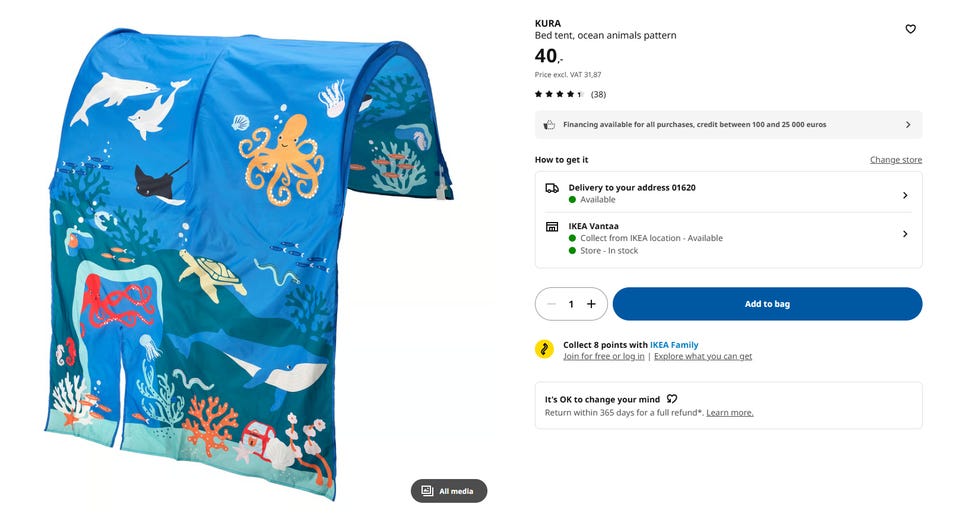This screenshot has width=960, height=520.
Task: Expand delivery to address chevron
Action: pos(905,195)
